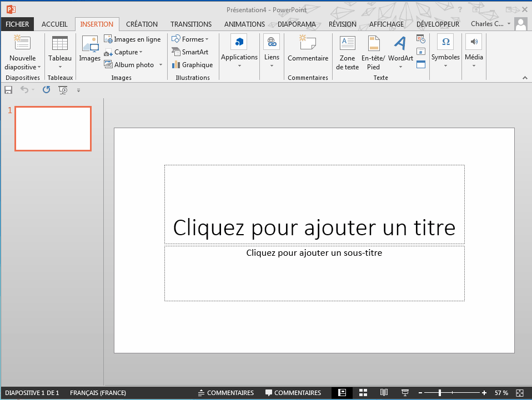Select slide 1 thumbnail in the panel
This screenshot has width=532, height=400.
(53, 129)
